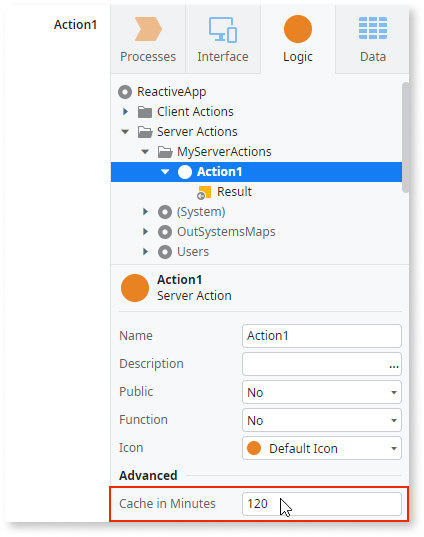Open the Description ellipsis editor button
This screenshot has height=537, width=424.
pyautogui.click(x=394, y=367)
